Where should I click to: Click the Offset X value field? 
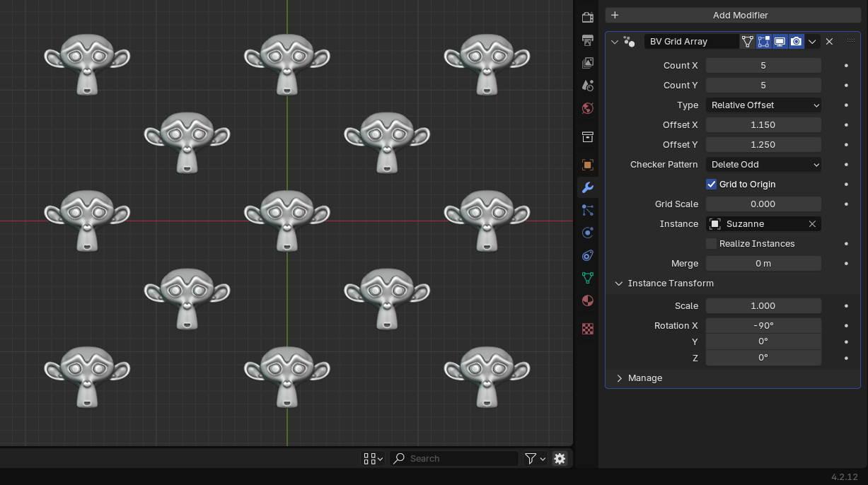click(x=763, y=125)
